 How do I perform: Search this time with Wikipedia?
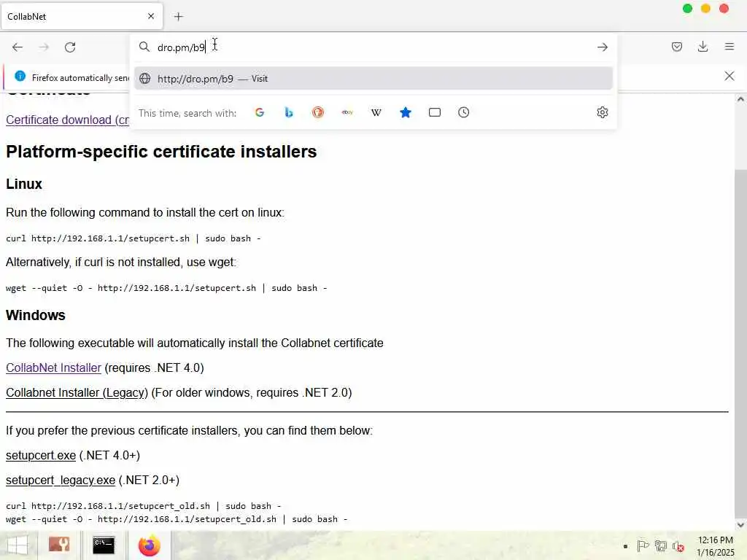[376, 112]
